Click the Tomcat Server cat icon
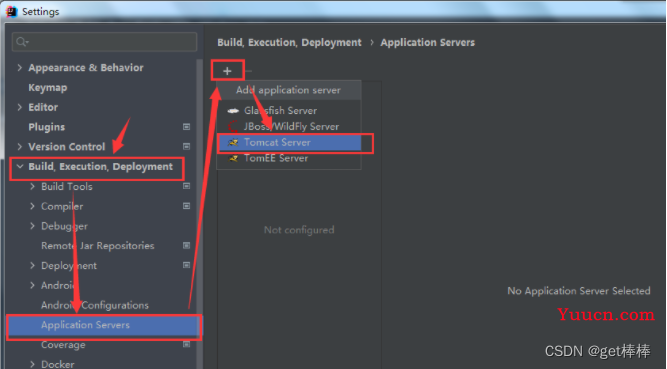This screenshot has width=667, height=369. point(233,142)
